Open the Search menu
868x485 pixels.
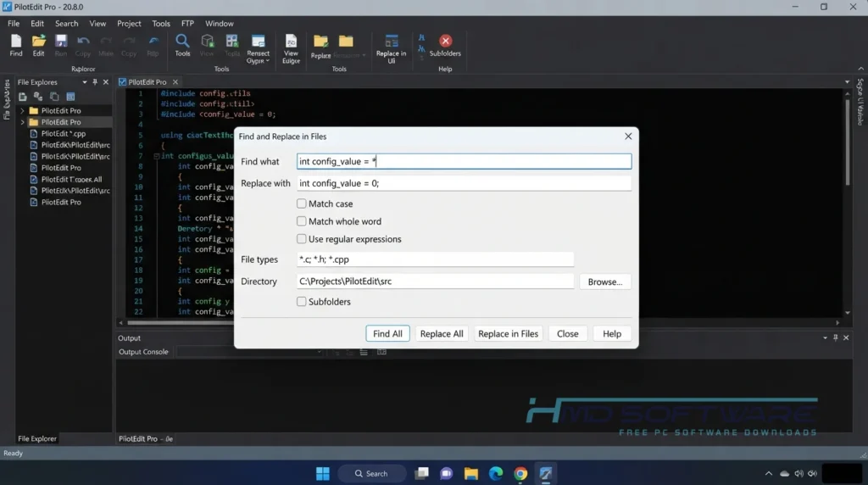tap(66, 23)
